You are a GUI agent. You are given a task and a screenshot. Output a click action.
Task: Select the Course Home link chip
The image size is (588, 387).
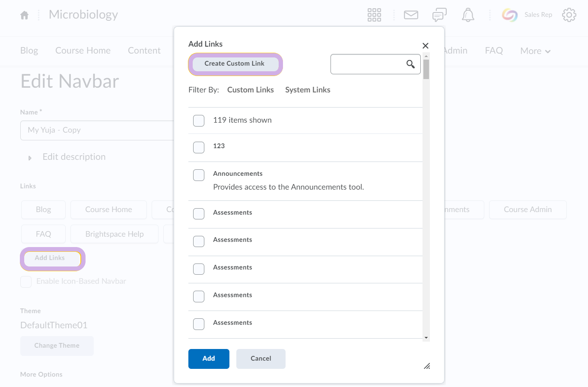(x=108, y=210)
